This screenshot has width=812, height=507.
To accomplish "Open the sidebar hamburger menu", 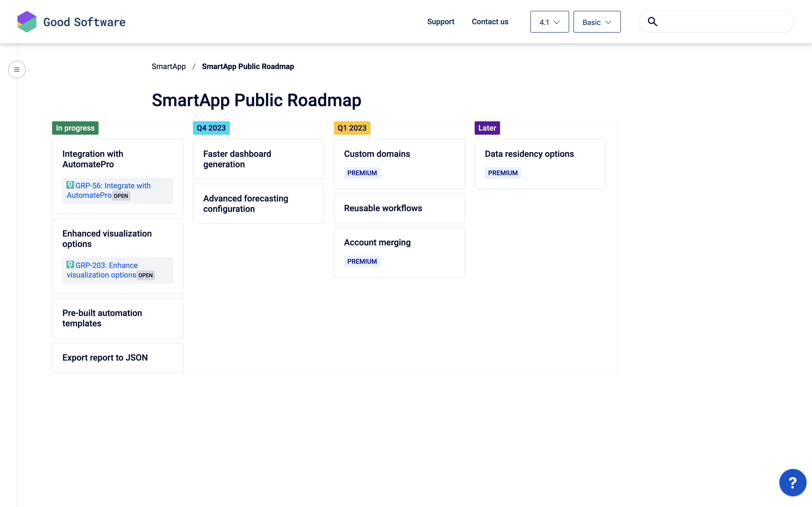I will [x=17, y=69].
